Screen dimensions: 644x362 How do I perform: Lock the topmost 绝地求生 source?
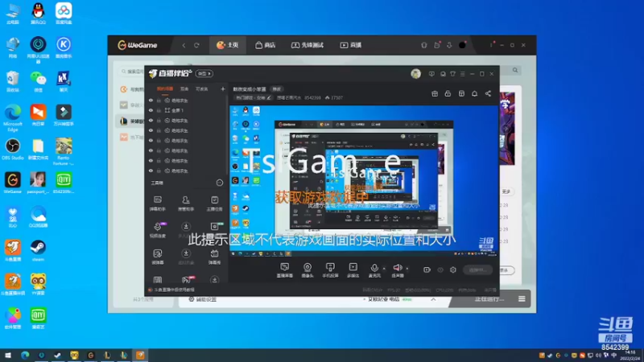pos(159,100)
